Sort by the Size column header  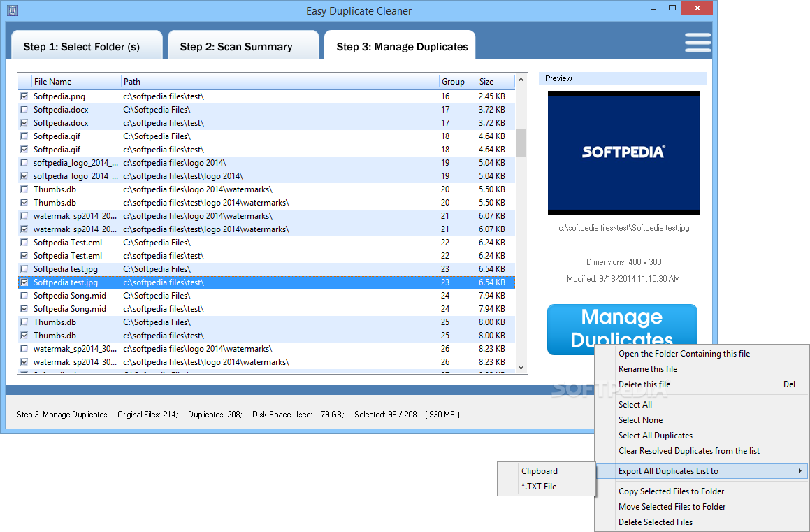point(496,82)
